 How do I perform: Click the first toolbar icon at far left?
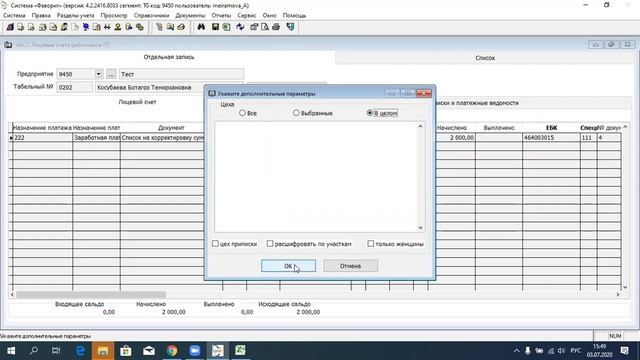pos(10,27)
